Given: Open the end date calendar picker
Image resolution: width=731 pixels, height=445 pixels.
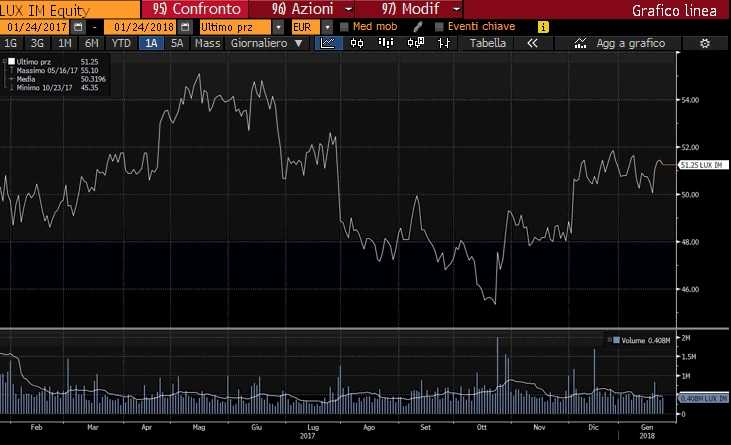Looking at the screenshot, I should coord(185,27).
